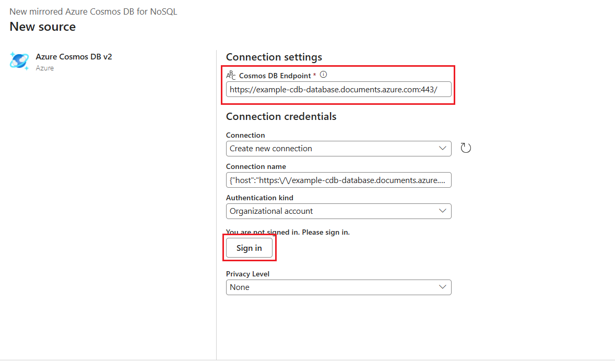This screenshot has width=615, height=364.
Task: Click the 'Azure' label under Azure Cosmos DB v2
Action: pos(44,68)
